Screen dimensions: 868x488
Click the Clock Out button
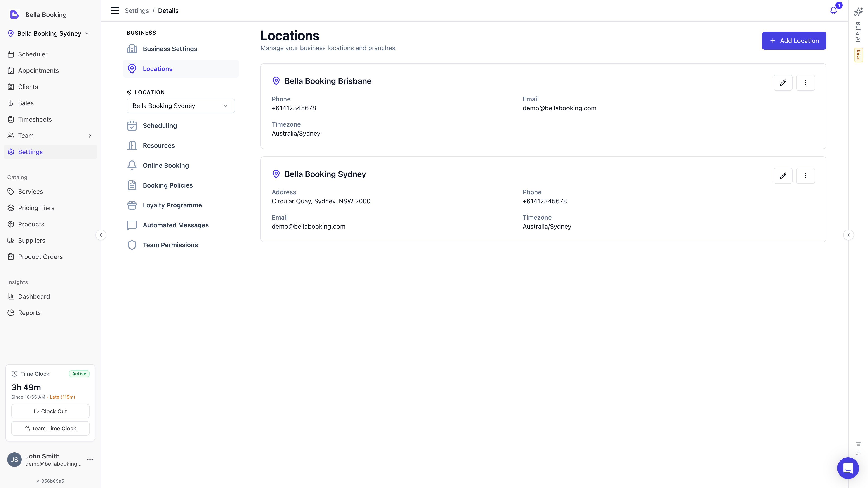click(50, 411)
